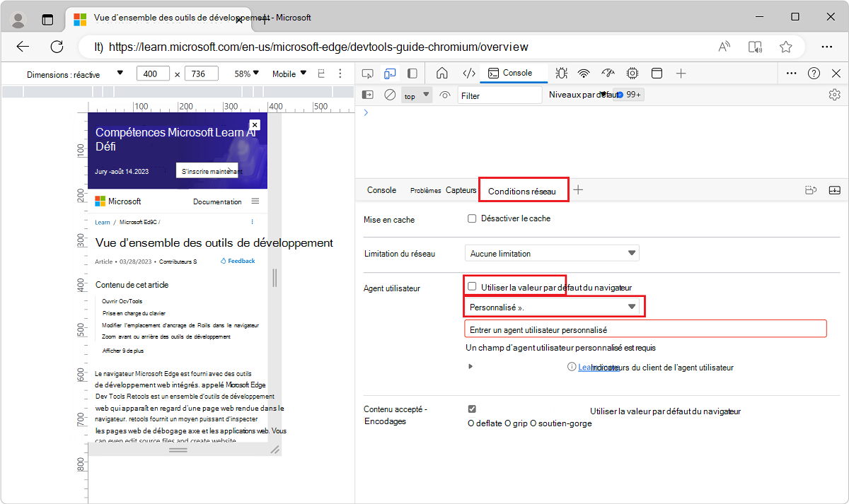This screenshot has height=504, width=849.
Task: Open the Aucune limitation throttling dropdown
Action: tap(552, 252)
